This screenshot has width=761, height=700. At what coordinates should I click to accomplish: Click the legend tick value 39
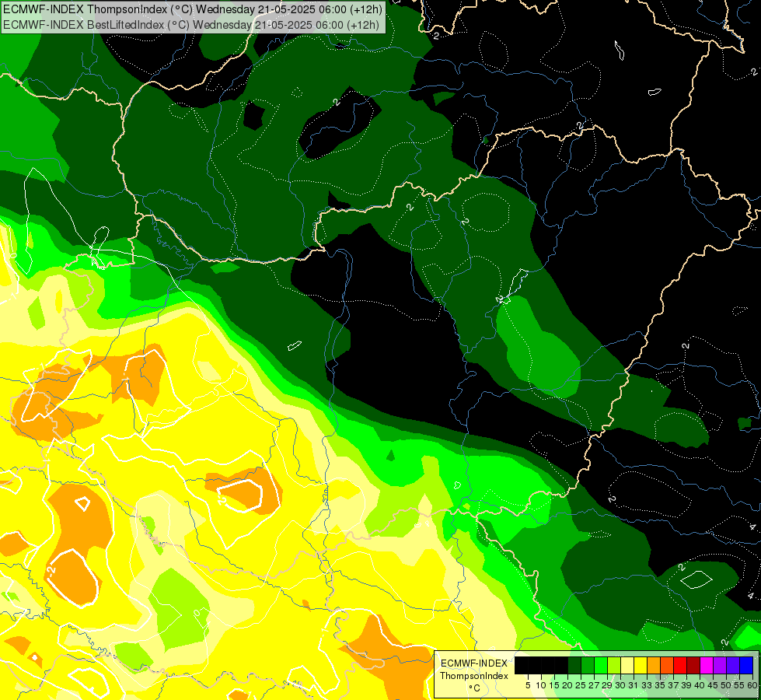click(686, 685)
